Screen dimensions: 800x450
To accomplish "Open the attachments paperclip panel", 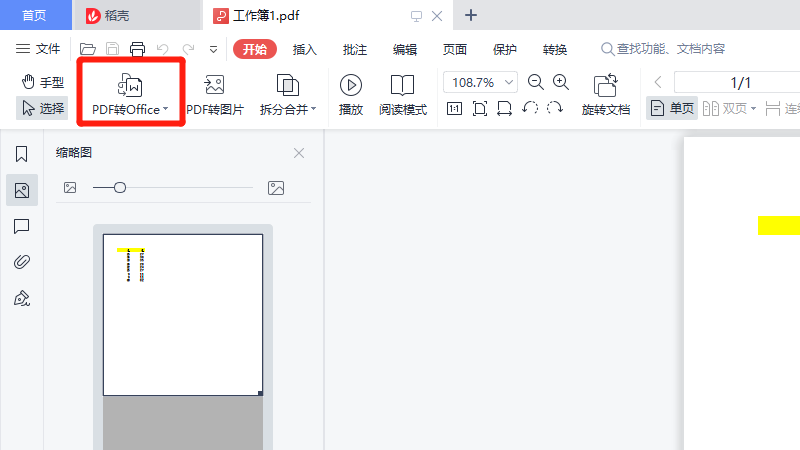I will 21,262.
